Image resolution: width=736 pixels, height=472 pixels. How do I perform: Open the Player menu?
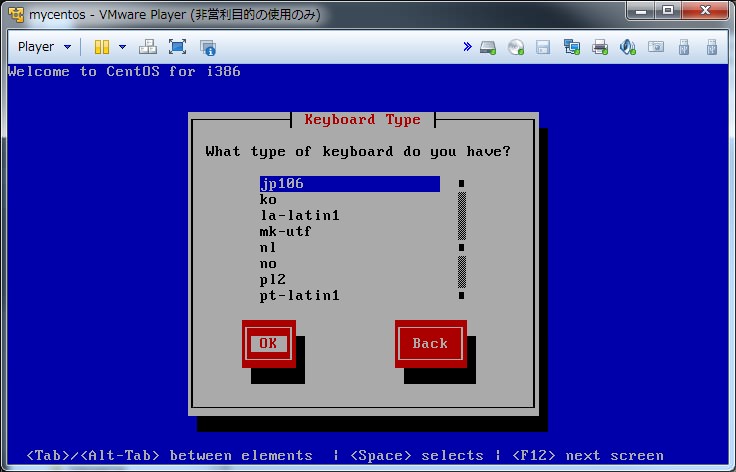click(x=44, y=47)
